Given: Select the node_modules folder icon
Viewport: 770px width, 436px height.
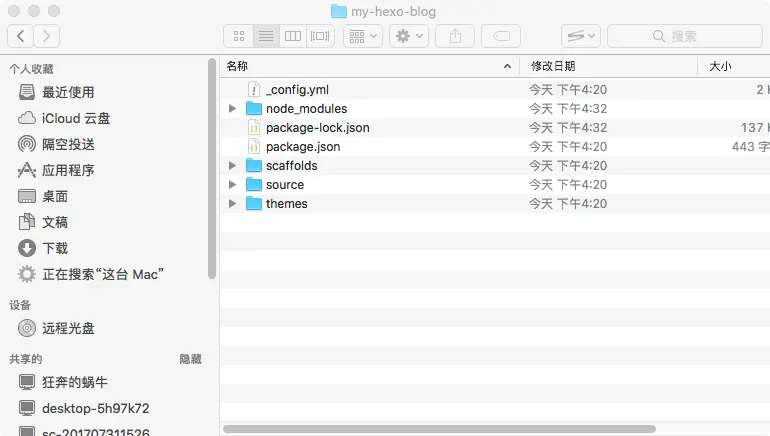Looking at the screenshot, I should 254,109.
